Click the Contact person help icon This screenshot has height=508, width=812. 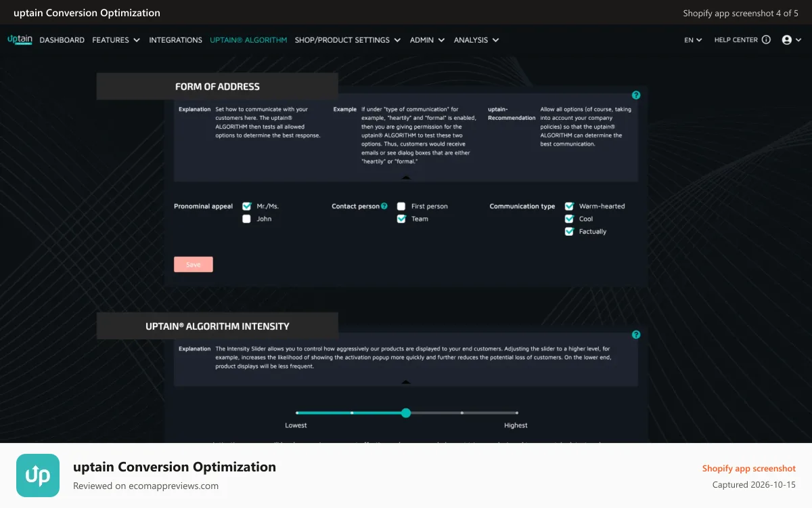[384, 206]
